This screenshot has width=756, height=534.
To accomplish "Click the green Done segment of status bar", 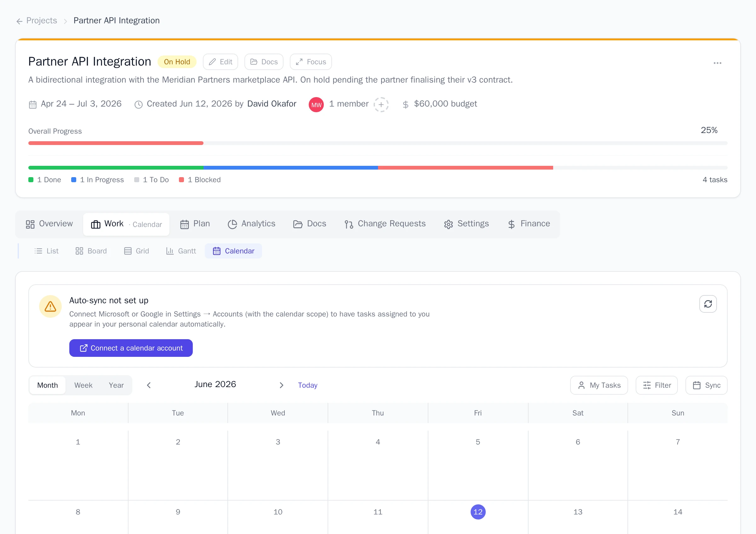I will (x=116, y=168).
